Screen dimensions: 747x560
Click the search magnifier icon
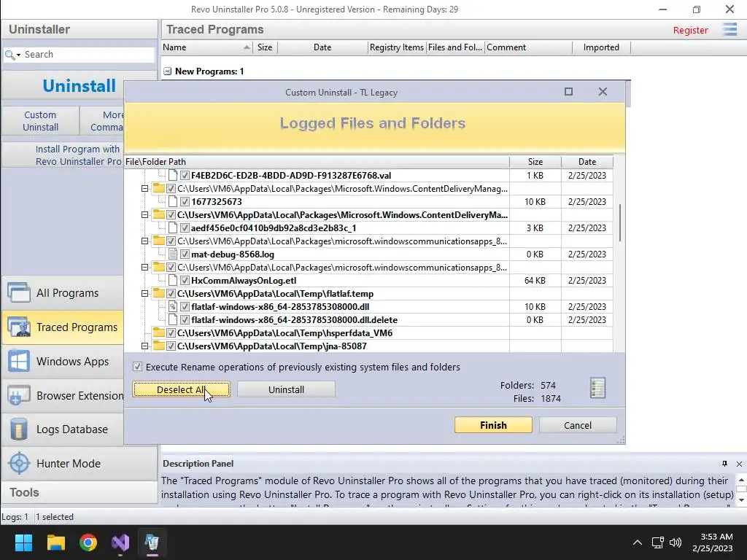click(9, 55)
